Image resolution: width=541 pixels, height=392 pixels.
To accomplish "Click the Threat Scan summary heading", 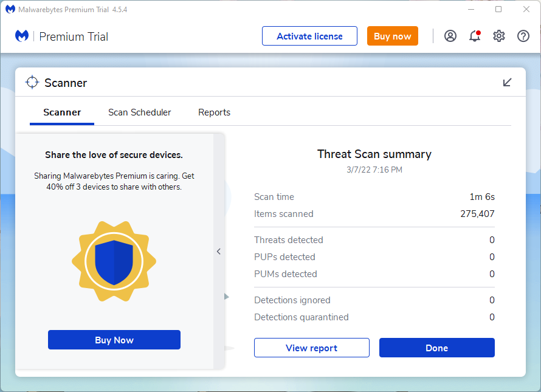I will click(374, 154).
